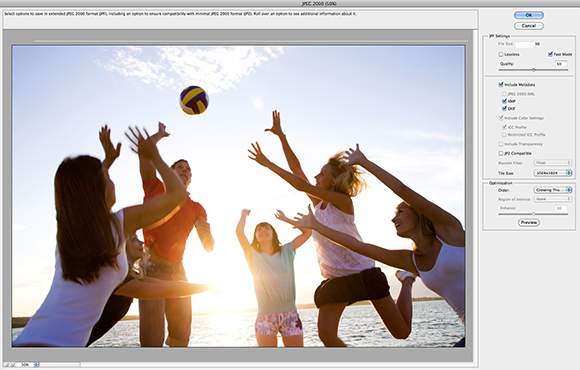
Task: Open the Region of Interest dropdown
Action: (553, 199)
